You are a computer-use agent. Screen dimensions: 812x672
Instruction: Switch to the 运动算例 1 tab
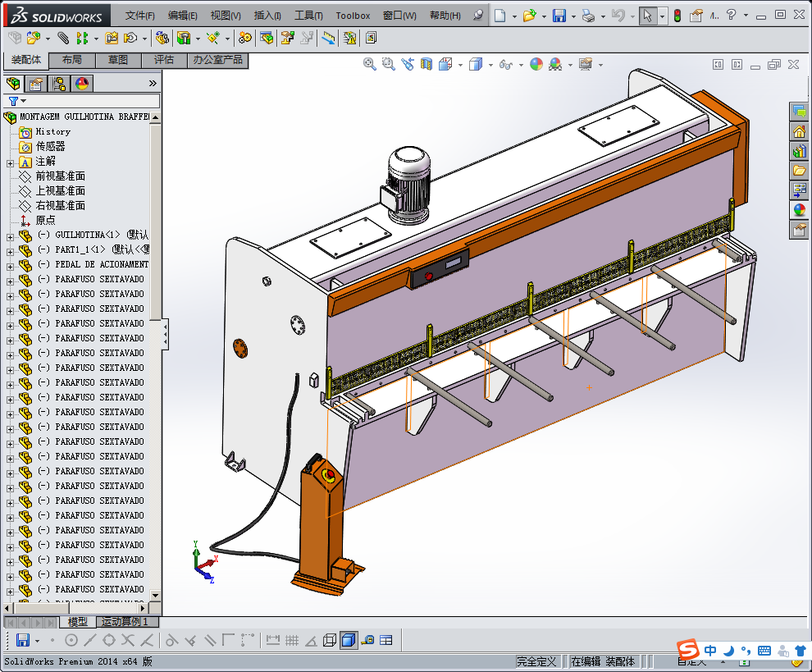tap(125, 622)
